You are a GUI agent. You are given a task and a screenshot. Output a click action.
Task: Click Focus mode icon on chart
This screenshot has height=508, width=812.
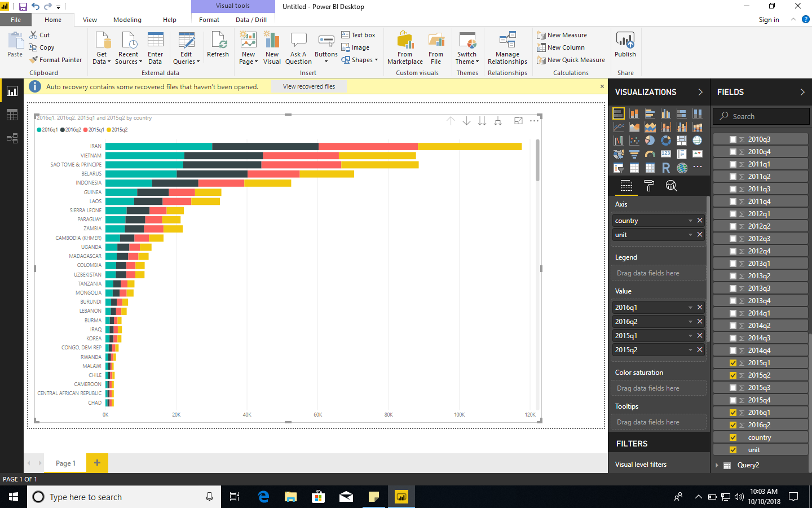518,121
